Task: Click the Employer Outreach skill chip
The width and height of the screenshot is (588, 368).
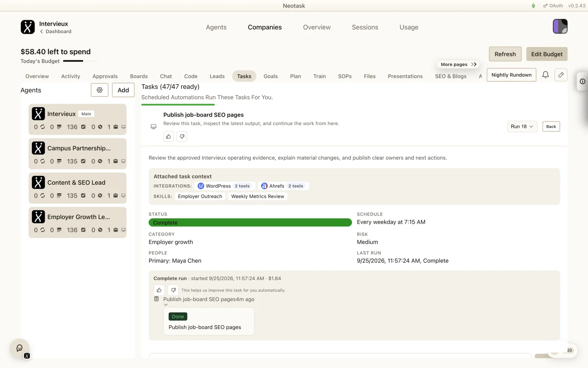Action: click(x=200, y=197)
